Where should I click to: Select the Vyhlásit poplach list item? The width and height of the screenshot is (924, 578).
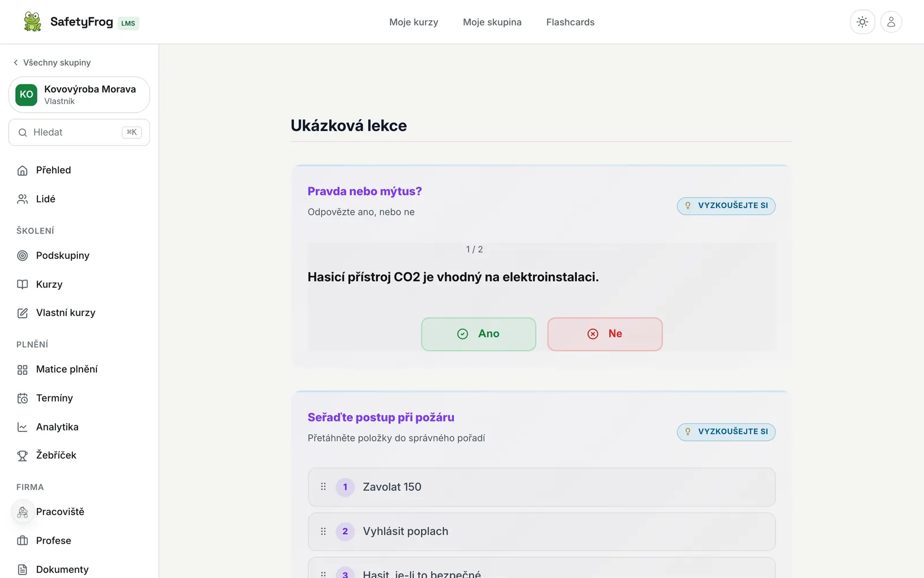(x=541, y=532)
